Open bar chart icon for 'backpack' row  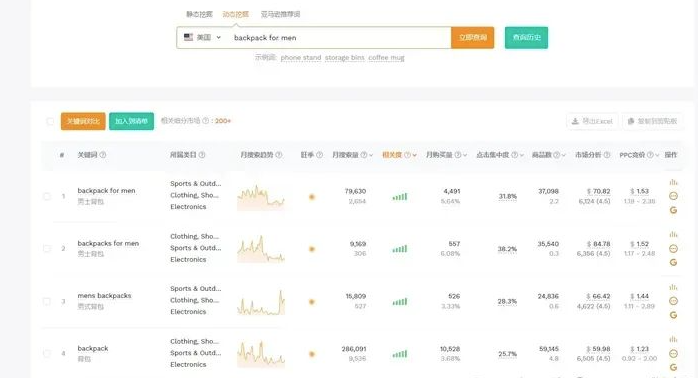(x=673, y=339)
